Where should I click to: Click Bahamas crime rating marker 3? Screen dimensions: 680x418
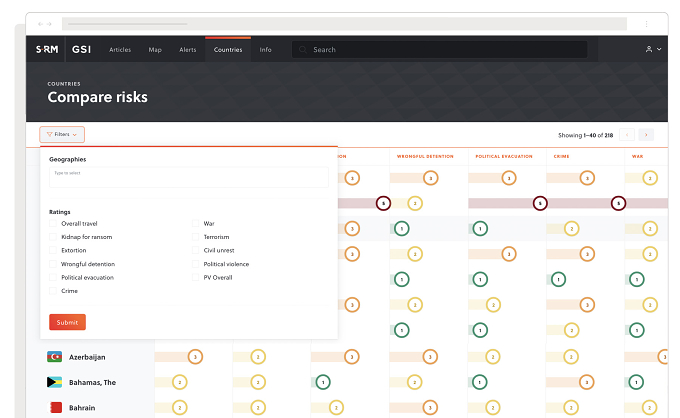click(587, 382)
